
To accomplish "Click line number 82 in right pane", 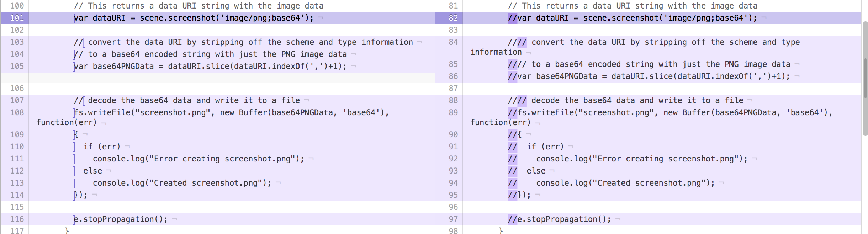I will (x=453, y=18).
